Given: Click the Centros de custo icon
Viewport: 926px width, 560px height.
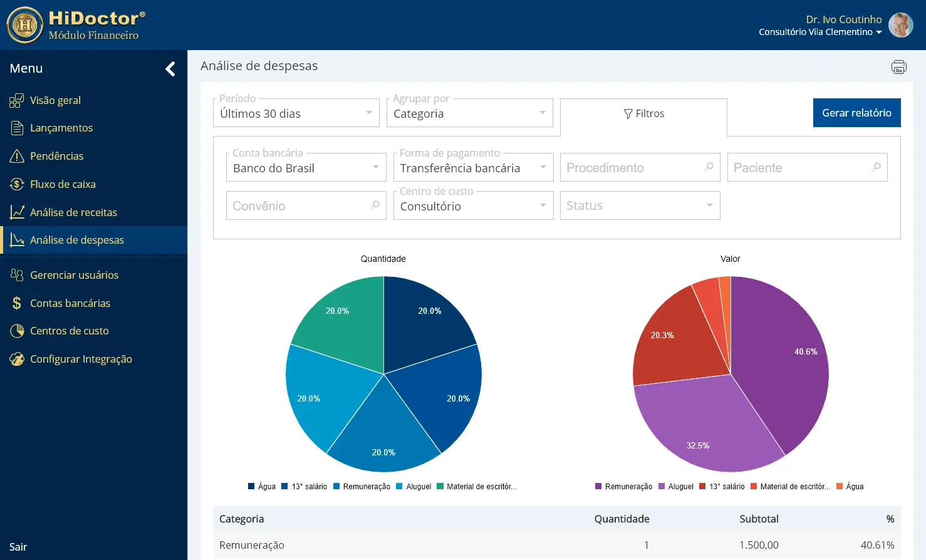Looking at the screenshot, I should pos(17,331).
